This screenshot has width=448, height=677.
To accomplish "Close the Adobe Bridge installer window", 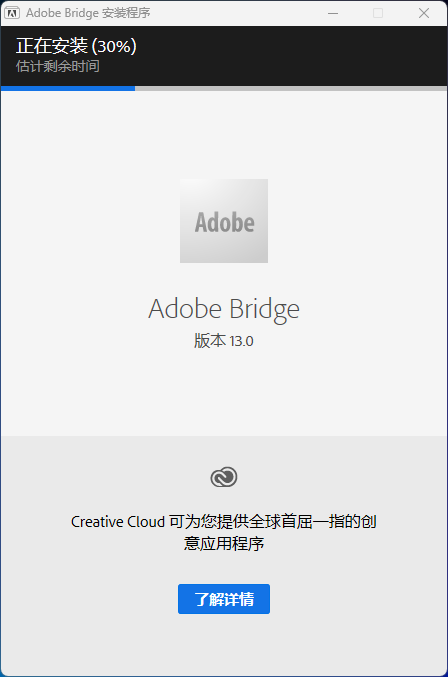I will tap(424, 13).
